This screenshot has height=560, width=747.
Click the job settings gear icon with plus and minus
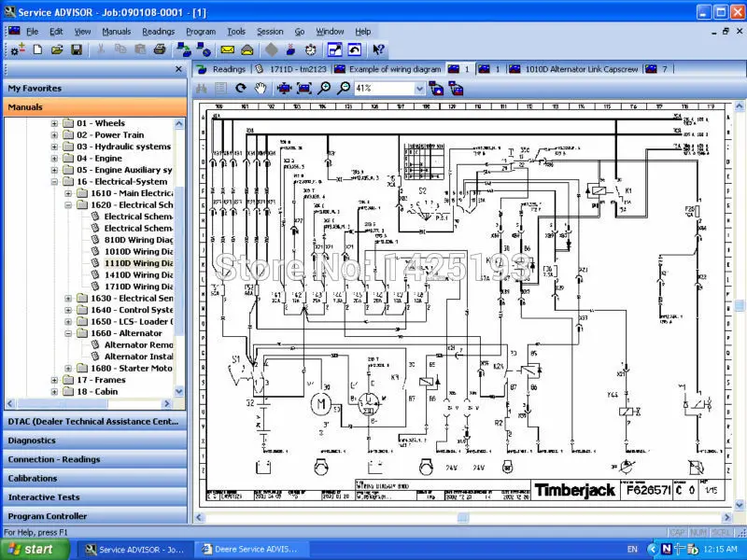pos(18,49)
